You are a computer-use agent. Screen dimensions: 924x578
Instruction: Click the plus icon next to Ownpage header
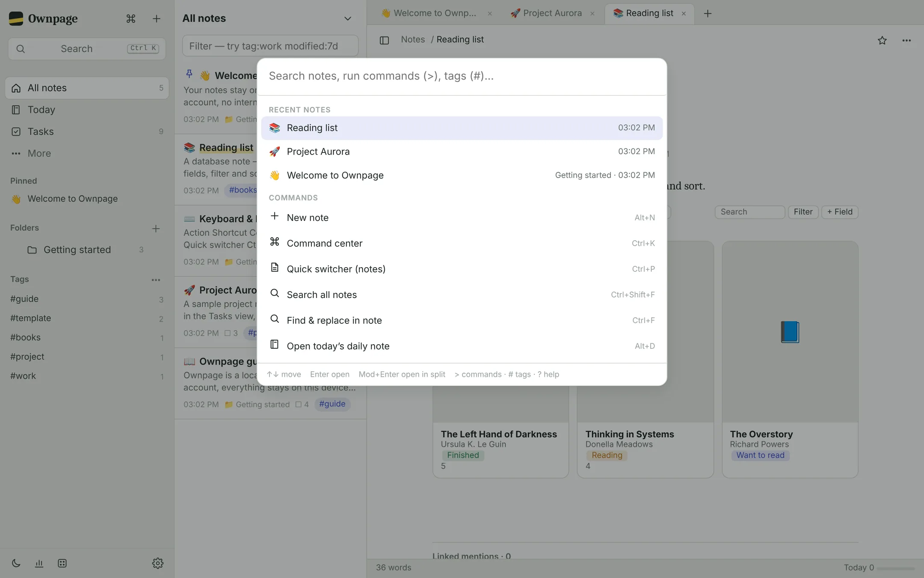click(156, 18)
